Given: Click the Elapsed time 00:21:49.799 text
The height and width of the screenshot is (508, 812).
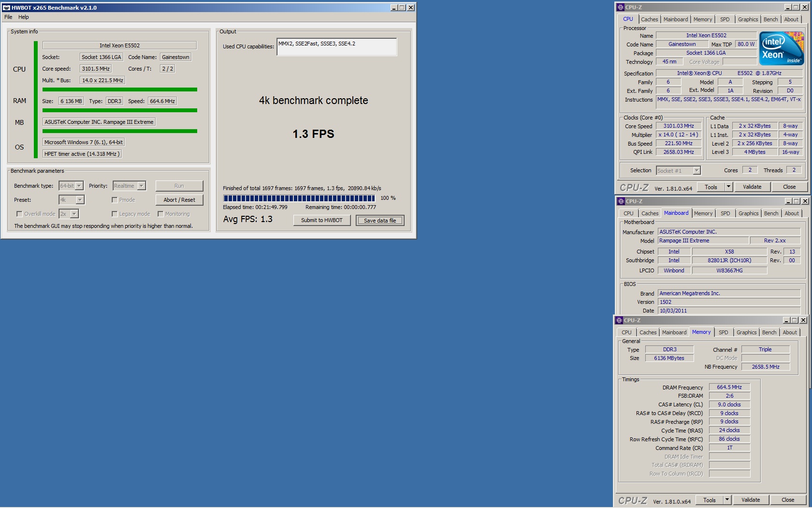Looking at the screenshot, I should point(255,207).
